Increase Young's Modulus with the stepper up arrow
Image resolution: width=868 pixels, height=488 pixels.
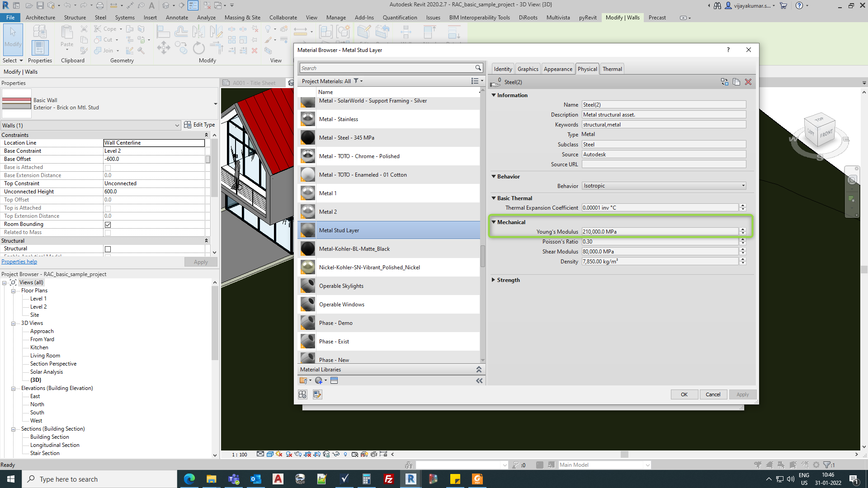pos(742,230)
